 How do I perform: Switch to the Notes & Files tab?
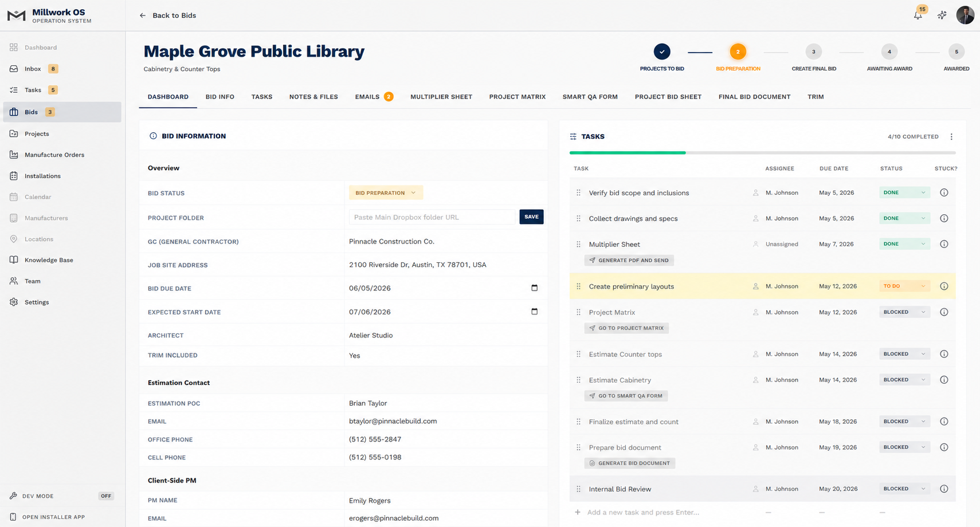click(x=313, y=97)
